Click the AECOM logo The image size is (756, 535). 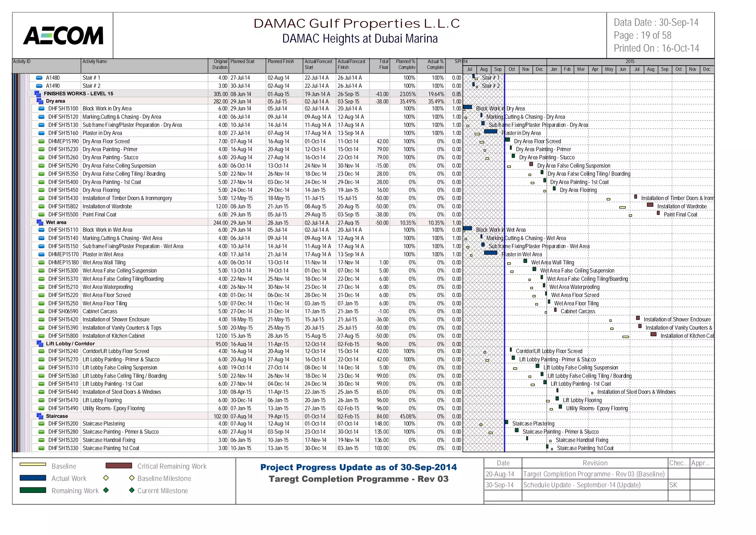click(x=63, y=35)
